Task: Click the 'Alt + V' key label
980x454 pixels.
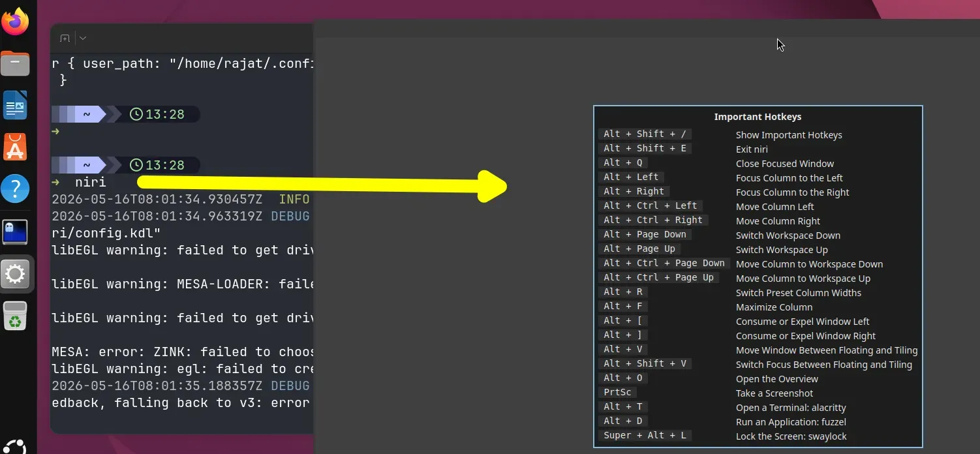Action: click(622, 349)
